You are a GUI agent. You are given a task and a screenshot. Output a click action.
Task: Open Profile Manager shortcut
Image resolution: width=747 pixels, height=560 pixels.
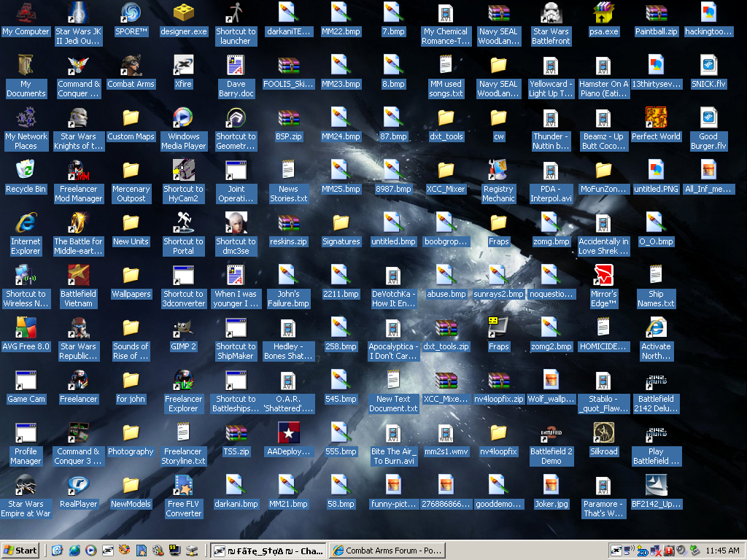pos(26,445)
